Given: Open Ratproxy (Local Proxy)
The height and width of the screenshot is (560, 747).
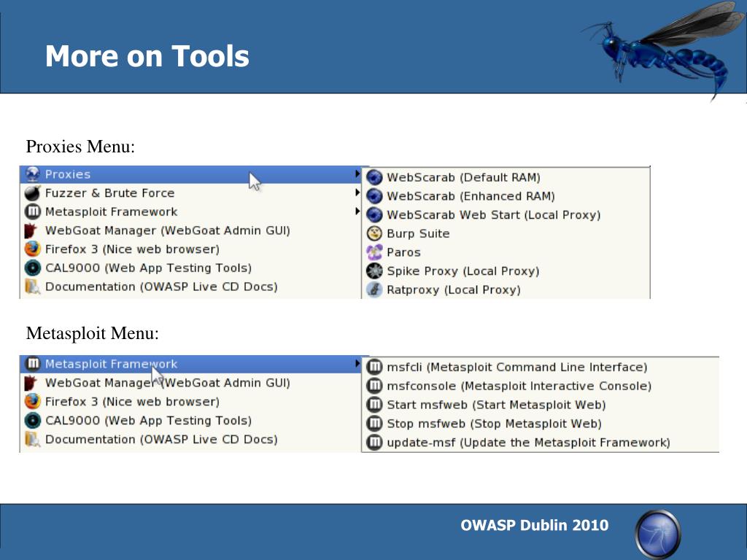Looking at the screenshot, I should (506, 289).
